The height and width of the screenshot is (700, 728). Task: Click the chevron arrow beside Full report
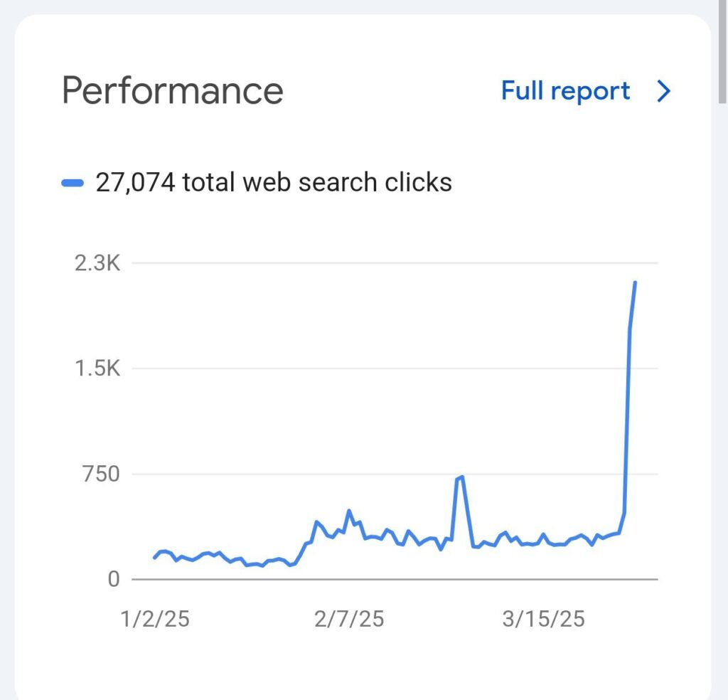(663, 92)
